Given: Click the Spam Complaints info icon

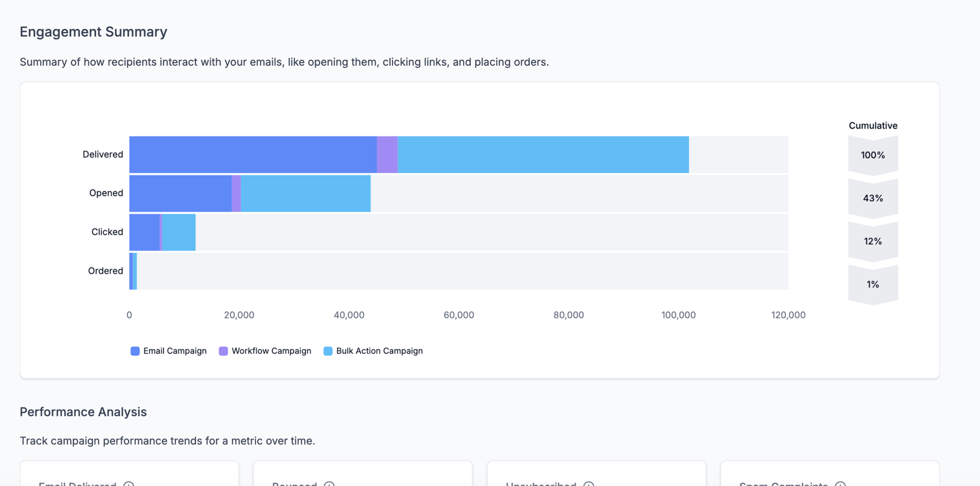Looking at the screenshot, I should coord(840,484).
